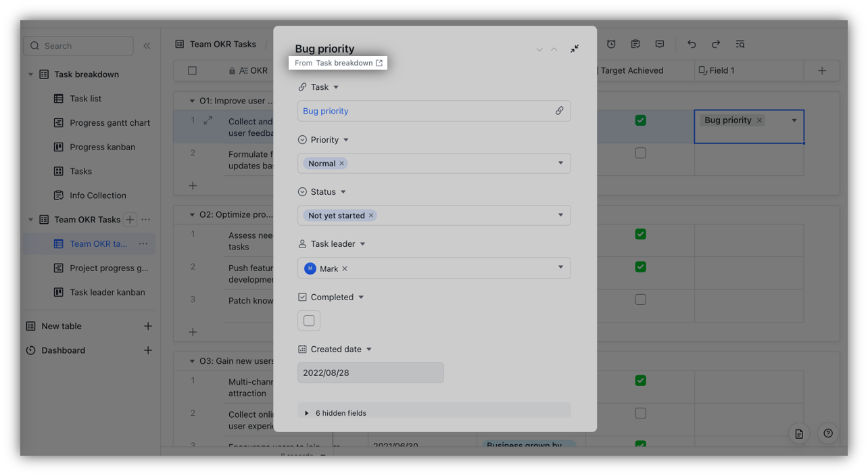Open the Status value dropdown

560,215
